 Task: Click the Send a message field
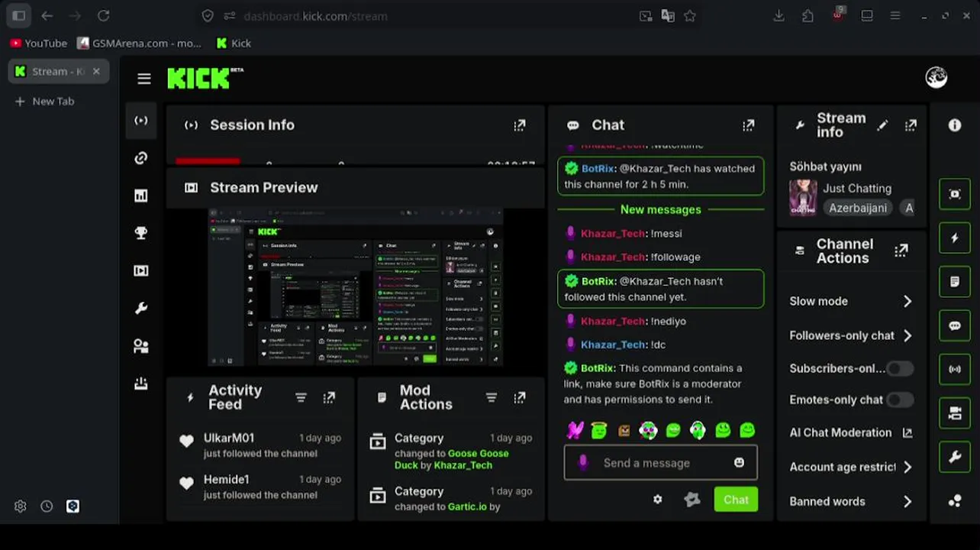[661, 463]
